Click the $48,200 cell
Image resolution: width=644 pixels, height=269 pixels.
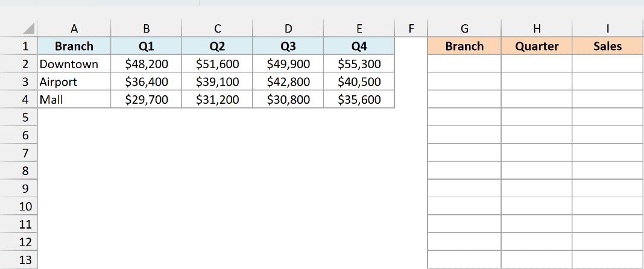click(146, 64)
